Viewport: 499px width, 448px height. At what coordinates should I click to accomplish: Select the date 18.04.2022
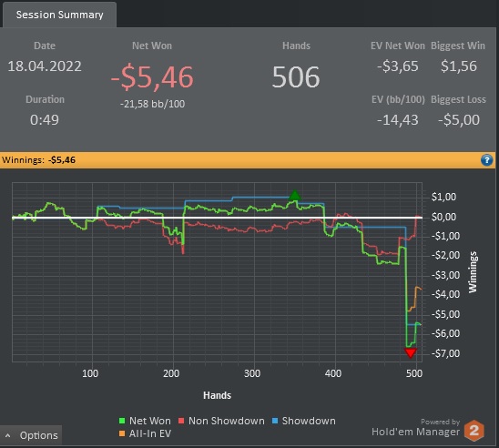[45, 66]
